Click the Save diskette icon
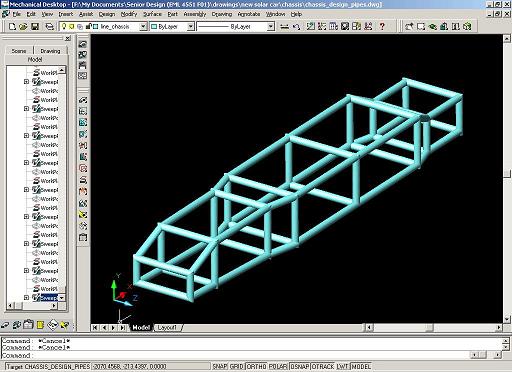The width and height of the screenshot is (512, 372). tap(35, 27)
